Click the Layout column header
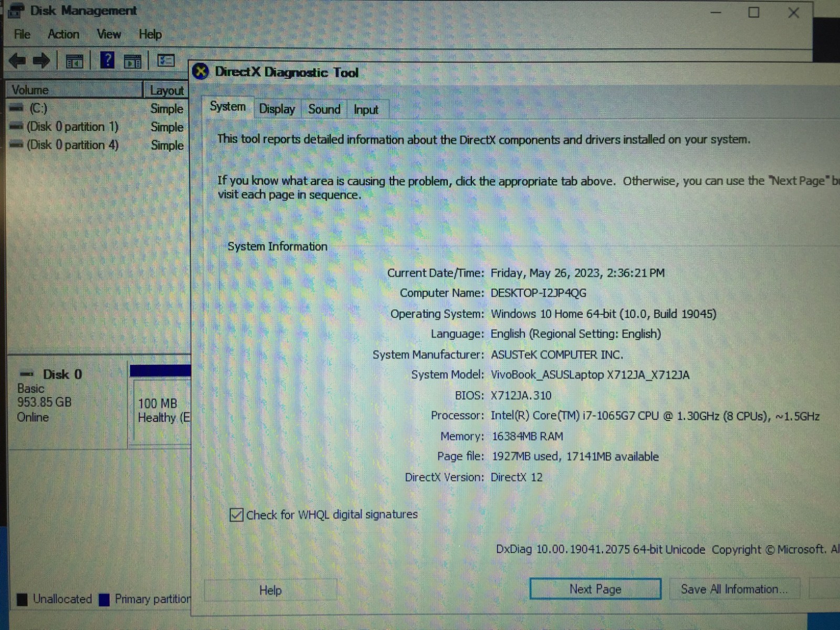Viewport: 840px width, 630px height. [166, 90]
